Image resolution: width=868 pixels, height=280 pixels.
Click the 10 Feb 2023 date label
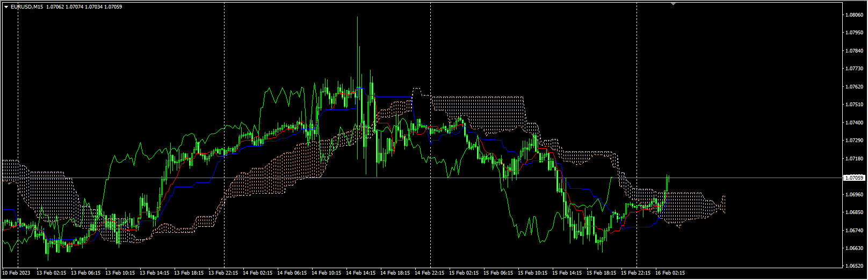point(16,273)
